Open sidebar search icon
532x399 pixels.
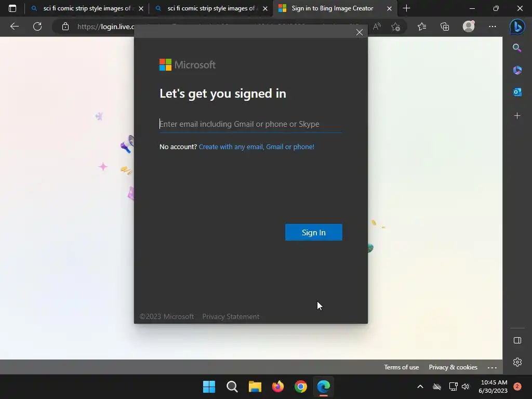[517, 48]
